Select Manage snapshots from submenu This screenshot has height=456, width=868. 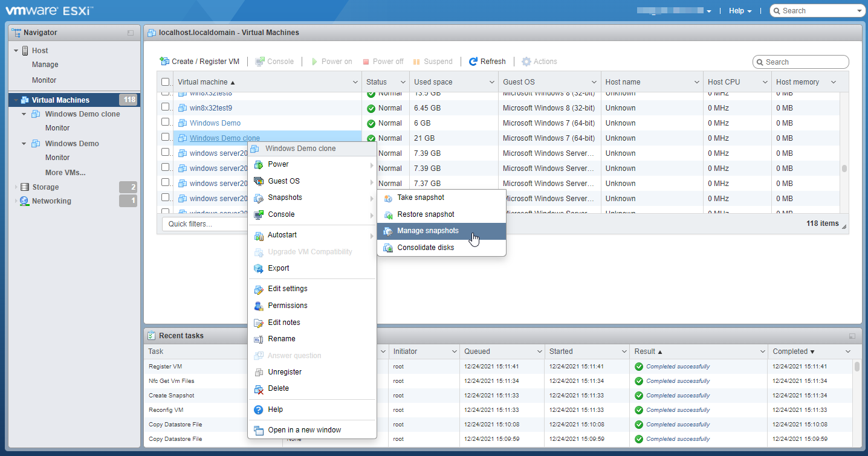[427, 231]
